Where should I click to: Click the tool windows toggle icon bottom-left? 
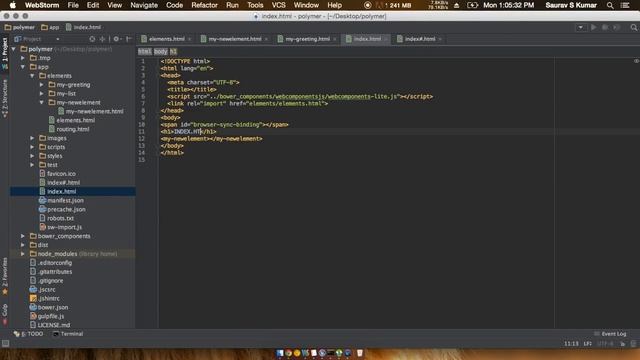click(x=5, y=344)
